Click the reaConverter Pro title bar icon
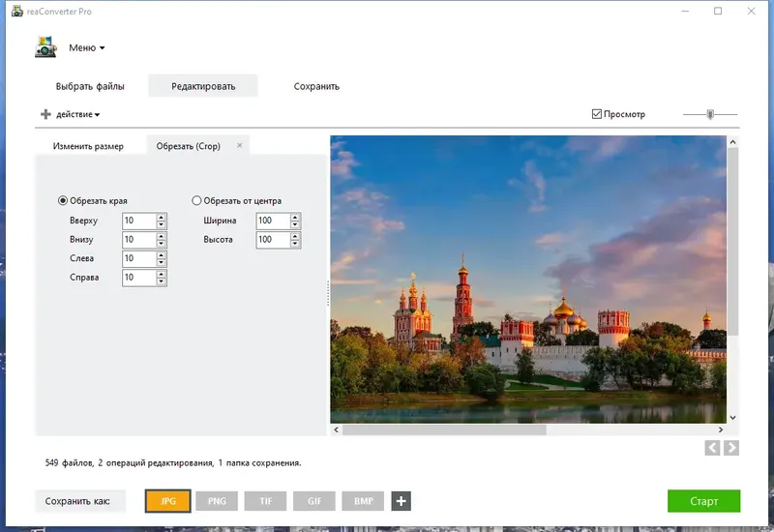Viewport: 774px width, 532px height. pyautogui.click(x=17, y=11)
